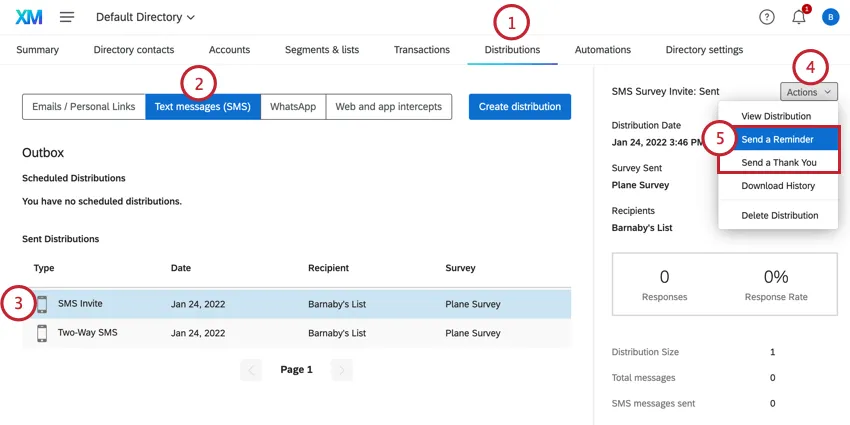Image resolution: width=850 pixels, height=425 pixels.
Task: Go to previous page arrow
Action: 252,370
